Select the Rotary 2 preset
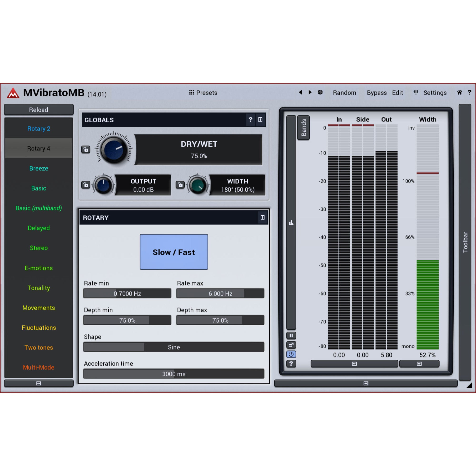This screenshot has height=476, width=476. [39, 128]
